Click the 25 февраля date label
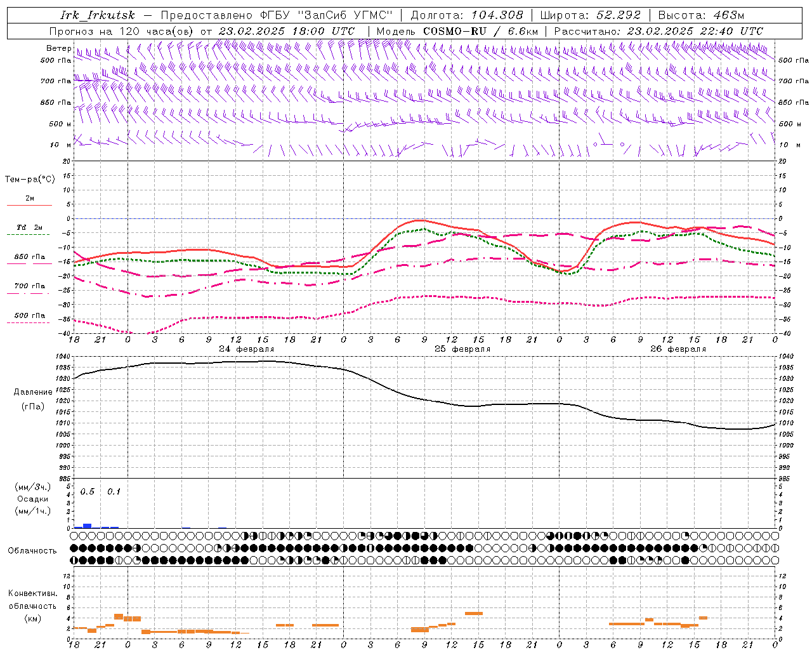The image size is (812, 650). click(x=462, y=349)
